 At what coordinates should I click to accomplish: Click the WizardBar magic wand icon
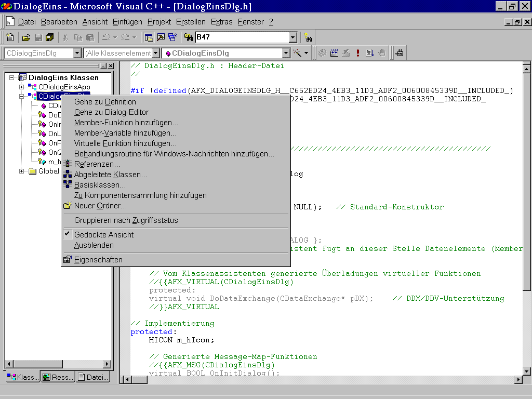(x=297, y=53)
